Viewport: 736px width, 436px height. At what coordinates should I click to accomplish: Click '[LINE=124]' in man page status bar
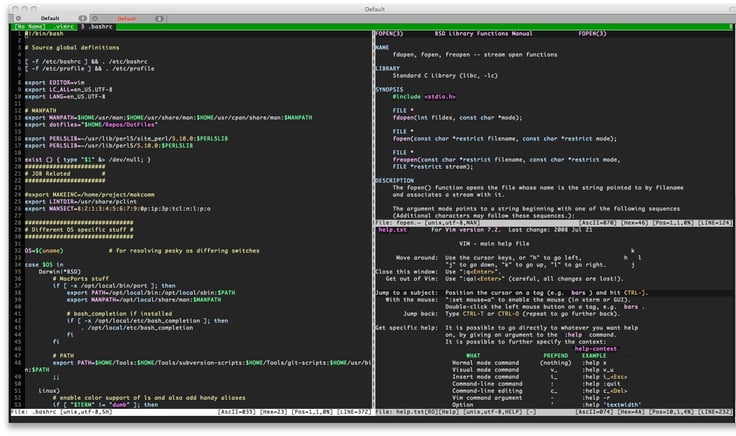coord(714,223)
